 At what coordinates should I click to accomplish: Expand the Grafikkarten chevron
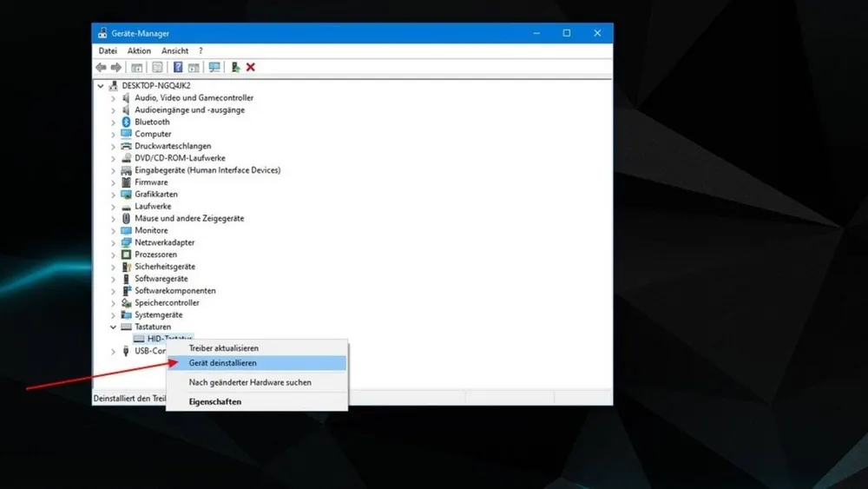pos(113,195)
